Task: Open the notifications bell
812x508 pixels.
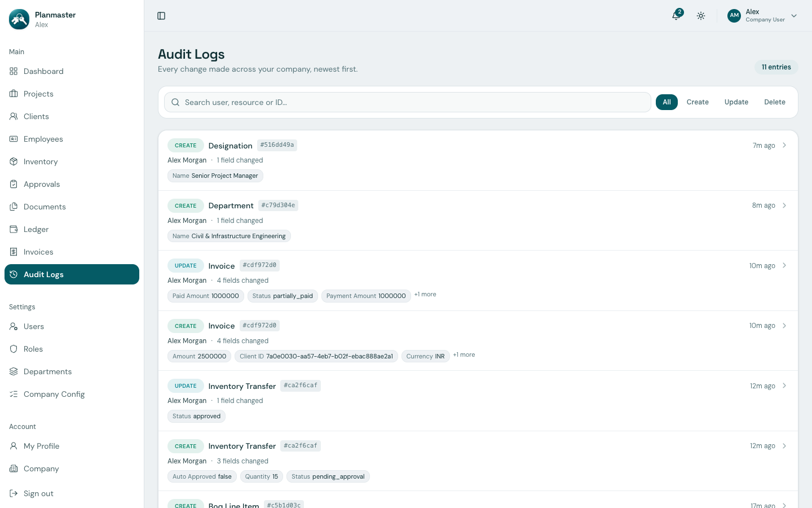Action: tap(676, 16)
